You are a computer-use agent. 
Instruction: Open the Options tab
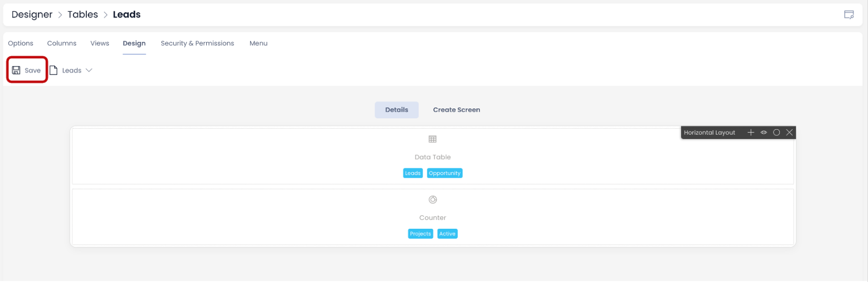(21, 43)
